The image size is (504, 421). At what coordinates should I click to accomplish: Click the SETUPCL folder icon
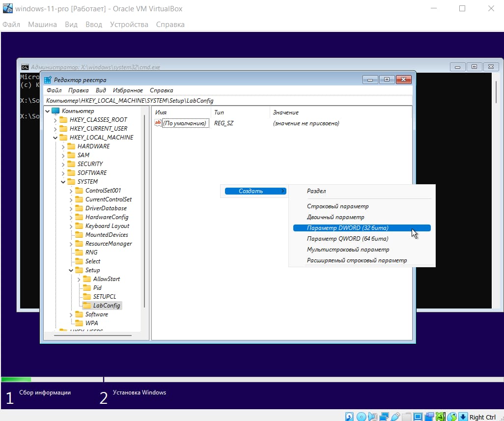point(87,296)
